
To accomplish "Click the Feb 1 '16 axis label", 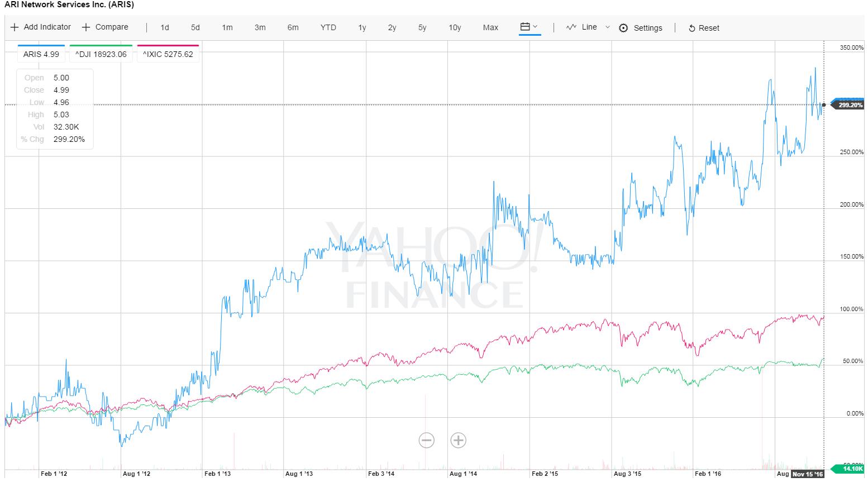I will click(x=708, y=474).
